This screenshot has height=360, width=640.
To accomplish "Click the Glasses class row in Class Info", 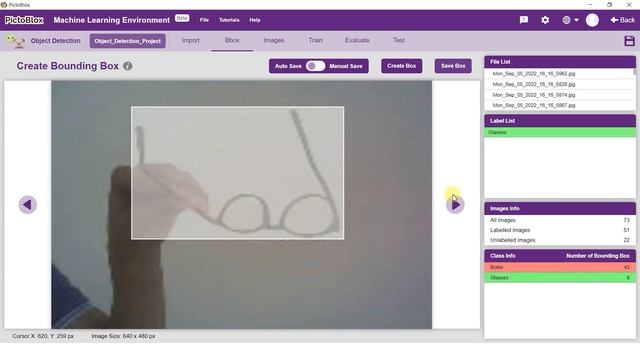I will (560, 278).
